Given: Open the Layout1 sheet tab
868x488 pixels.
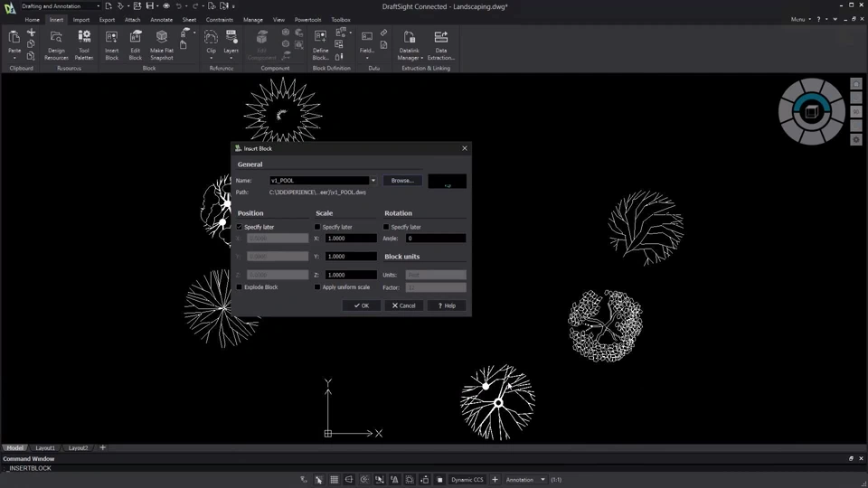Looking at the screenshot, I should (45, 447).
